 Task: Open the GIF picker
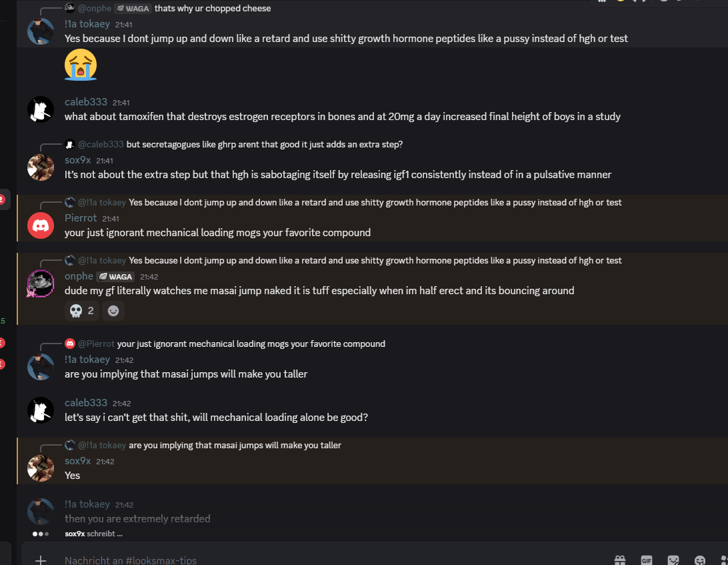tap(646, 560)
